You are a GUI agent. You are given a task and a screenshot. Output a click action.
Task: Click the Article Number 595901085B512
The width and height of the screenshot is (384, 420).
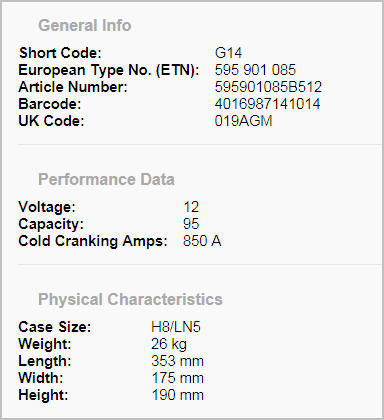[268, 87]
